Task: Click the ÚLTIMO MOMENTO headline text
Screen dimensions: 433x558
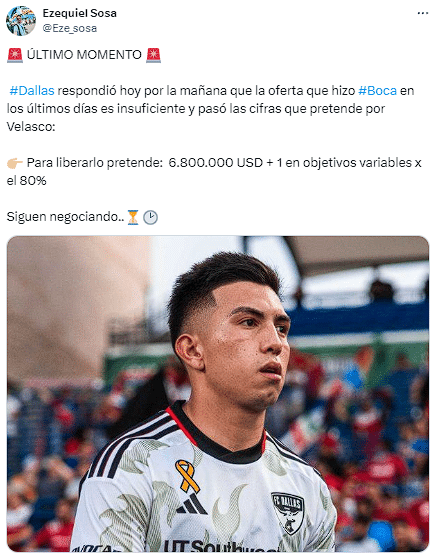Action: 84,55
